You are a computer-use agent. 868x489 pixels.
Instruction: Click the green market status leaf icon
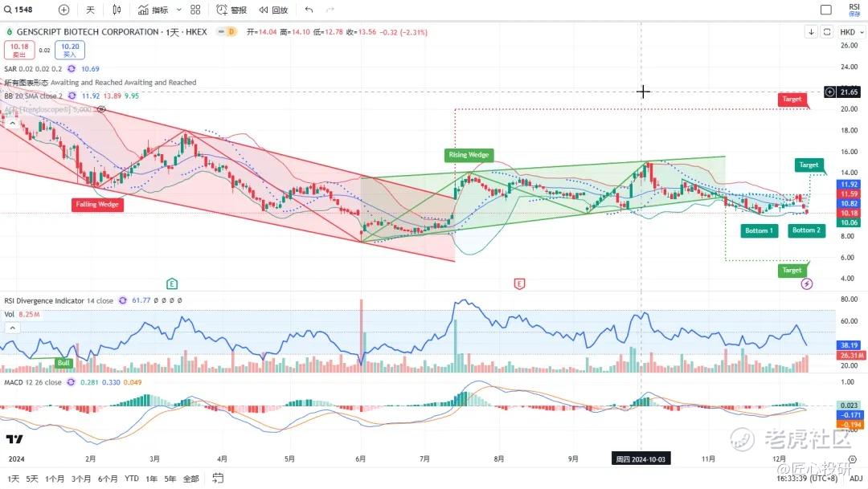(9, 32)
